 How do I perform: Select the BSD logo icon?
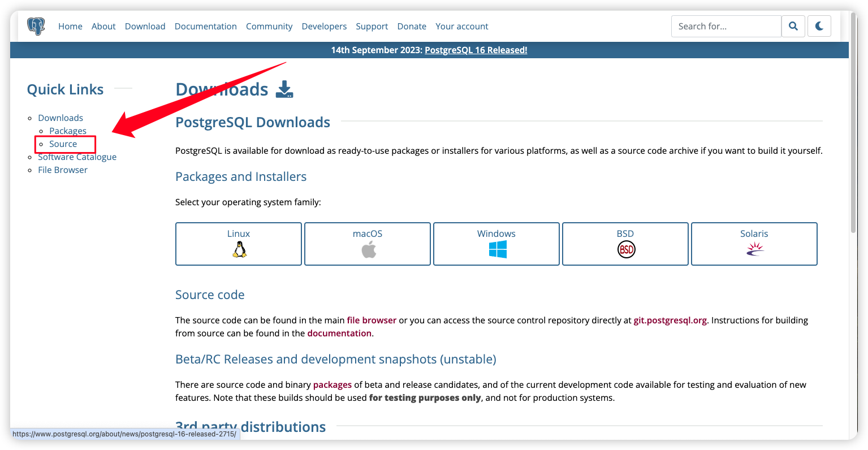click(x=627, y=249)
